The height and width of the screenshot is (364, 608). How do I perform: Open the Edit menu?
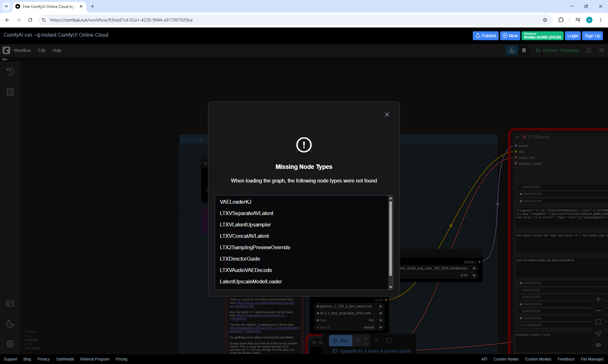tap(41, 50)
